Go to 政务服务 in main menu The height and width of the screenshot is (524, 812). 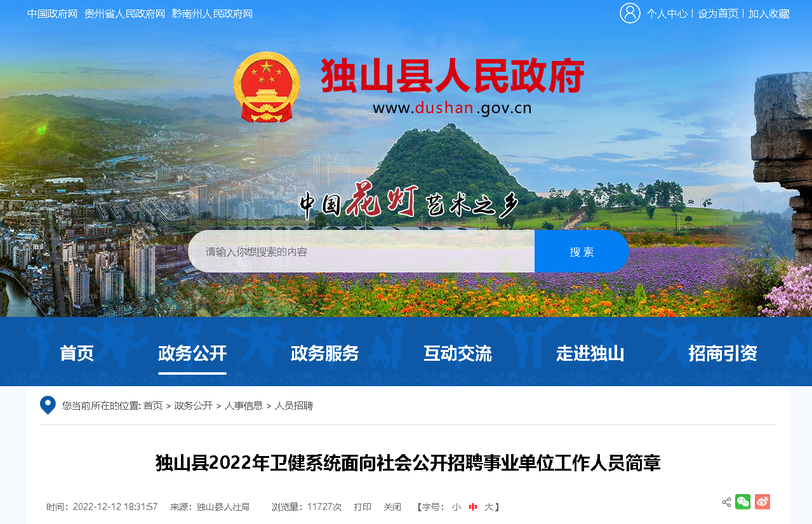click(x=325, y=353)
